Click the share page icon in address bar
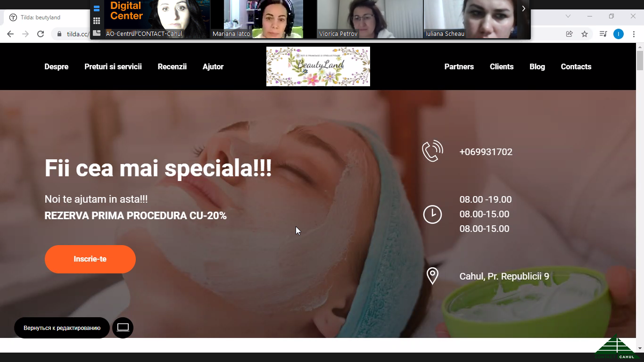644x362 pixels. (x=570, y=34)
